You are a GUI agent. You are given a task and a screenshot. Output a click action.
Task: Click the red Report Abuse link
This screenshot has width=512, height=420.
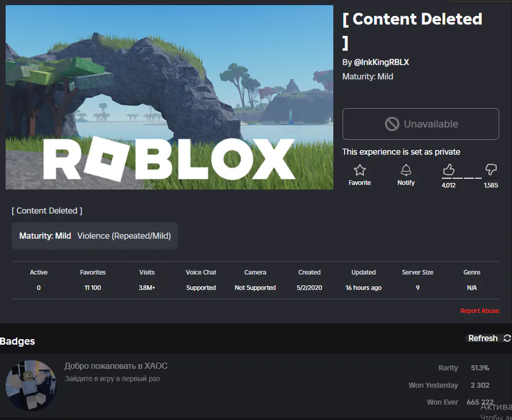480,311
